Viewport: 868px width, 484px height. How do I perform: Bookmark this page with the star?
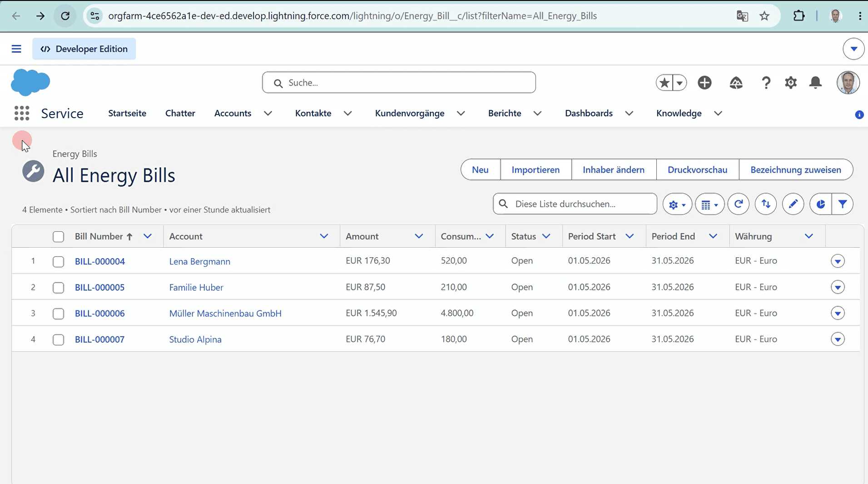(764, 16)
